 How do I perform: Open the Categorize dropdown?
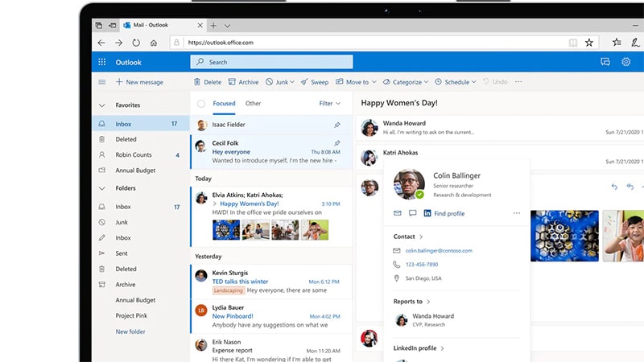(x=406, y=82)
